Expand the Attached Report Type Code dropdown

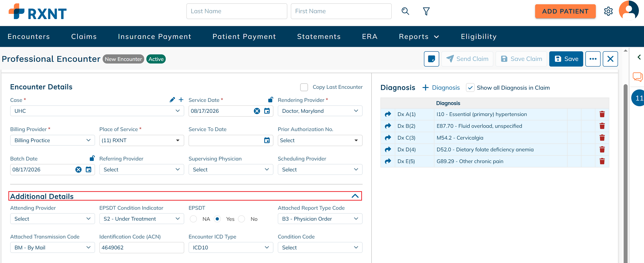320,219
